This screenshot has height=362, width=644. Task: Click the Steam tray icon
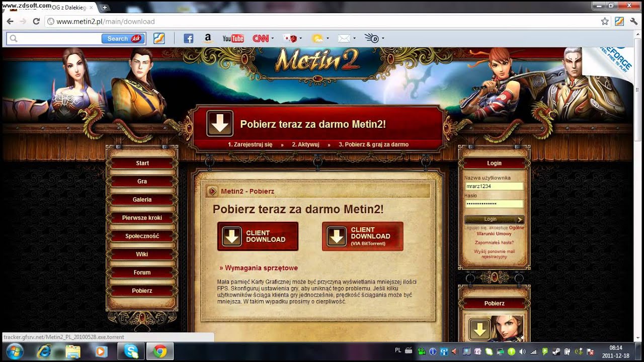click(556, 351)
